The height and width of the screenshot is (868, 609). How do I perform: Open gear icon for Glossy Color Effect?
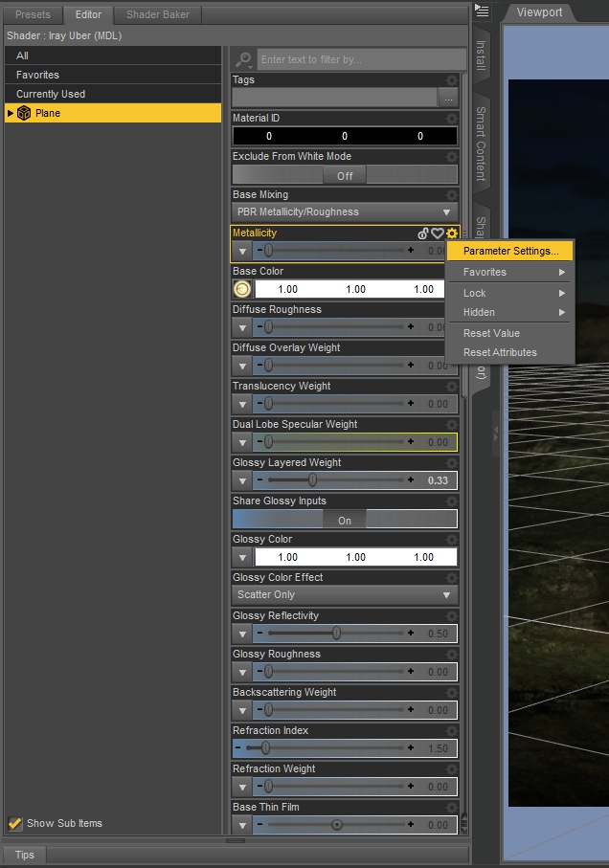452,577
